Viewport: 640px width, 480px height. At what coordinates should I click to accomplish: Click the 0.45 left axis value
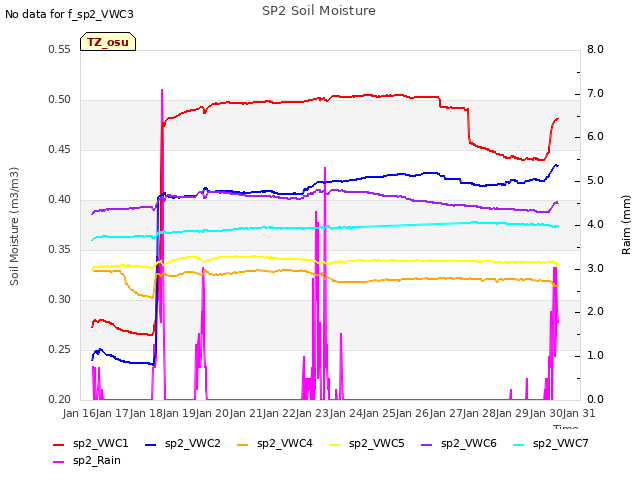coord(60,150)
